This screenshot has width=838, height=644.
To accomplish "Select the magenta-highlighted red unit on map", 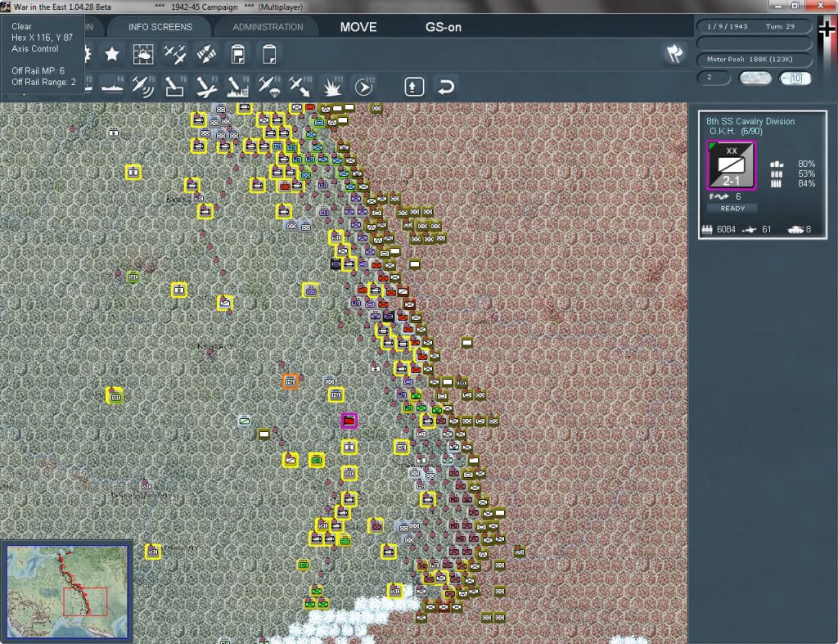I will 349,421.
